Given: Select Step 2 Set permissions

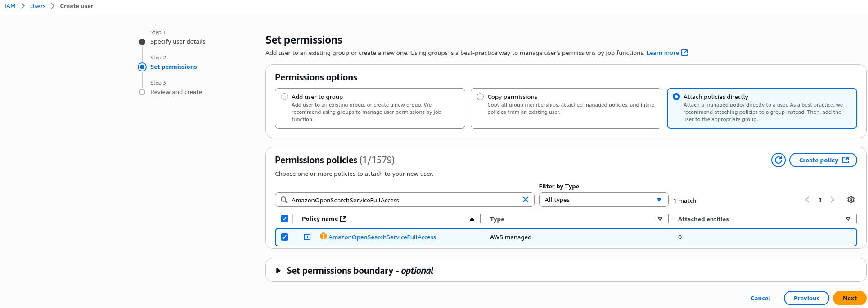Looking at the screenshot, I should click(173, 67).
